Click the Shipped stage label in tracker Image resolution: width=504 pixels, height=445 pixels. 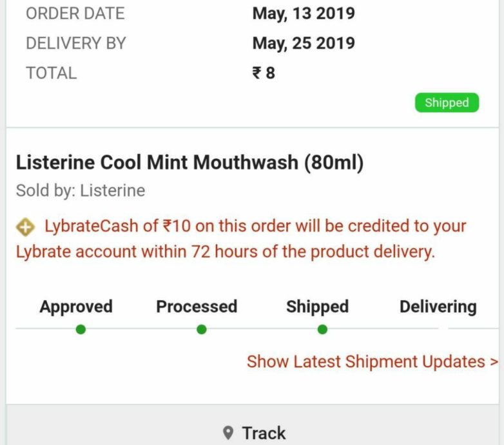[x=318, y=307]
